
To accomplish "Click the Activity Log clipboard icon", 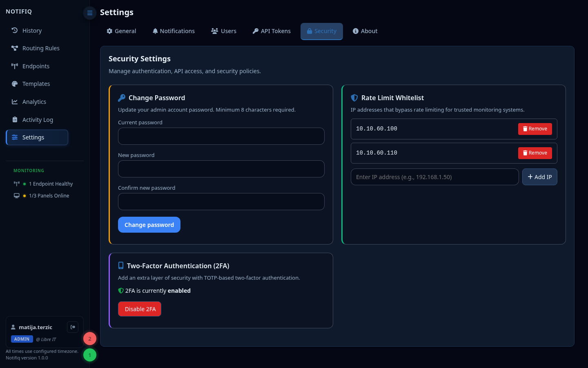I will [x=15, y=120].
